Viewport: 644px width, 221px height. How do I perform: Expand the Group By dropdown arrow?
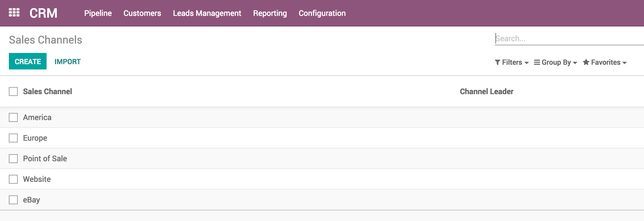[x=575, y=63]
